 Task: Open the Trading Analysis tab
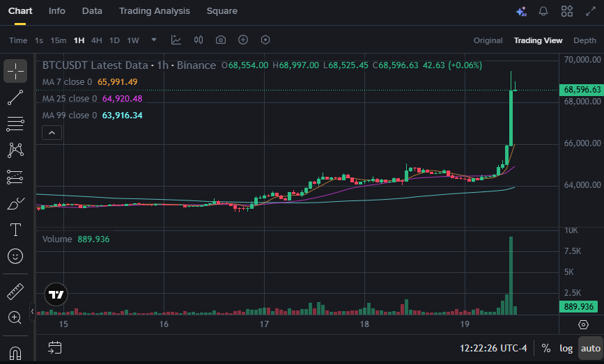[x=155, y=11]
